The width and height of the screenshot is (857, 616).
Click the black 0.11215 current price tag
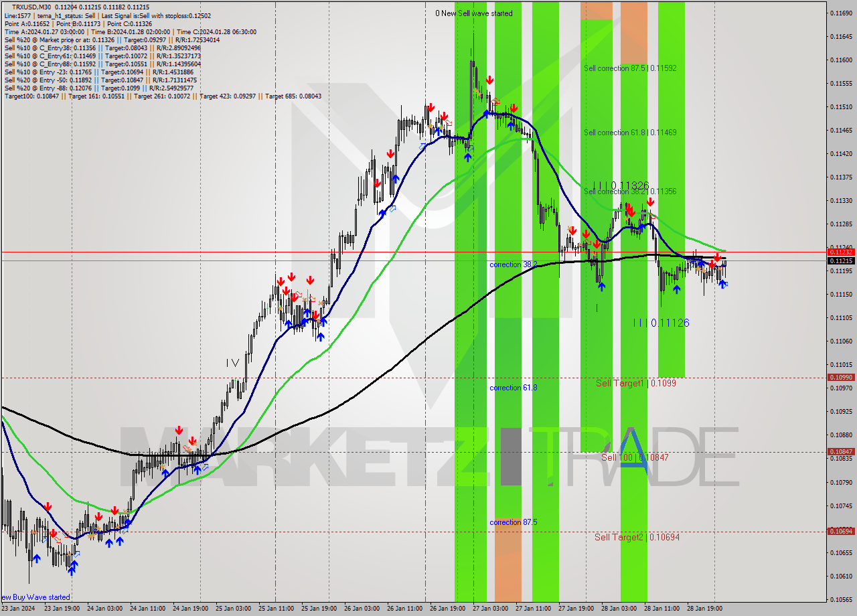842,260
